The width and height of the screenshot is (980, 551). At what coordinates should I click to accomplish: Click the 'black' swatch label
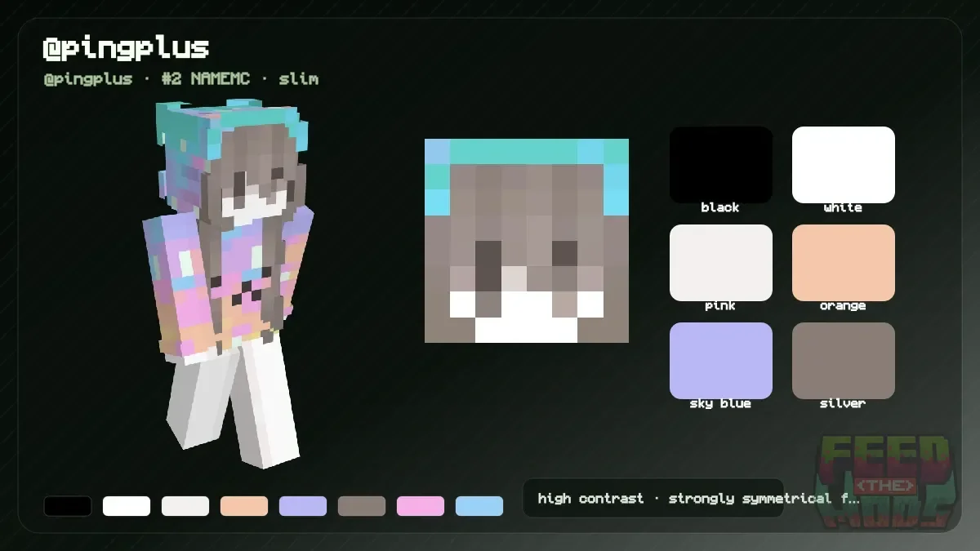pos(720,207)
